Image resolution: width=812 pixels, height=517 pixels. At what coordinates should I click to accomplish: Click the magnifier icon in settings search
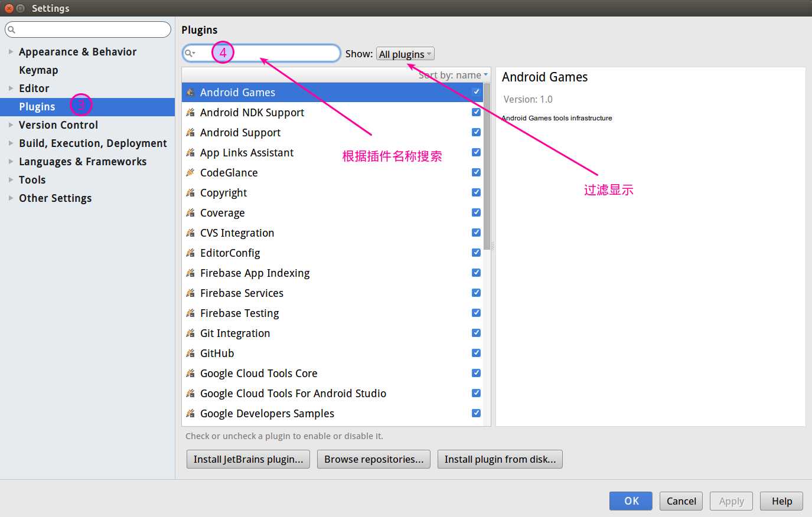11,30
